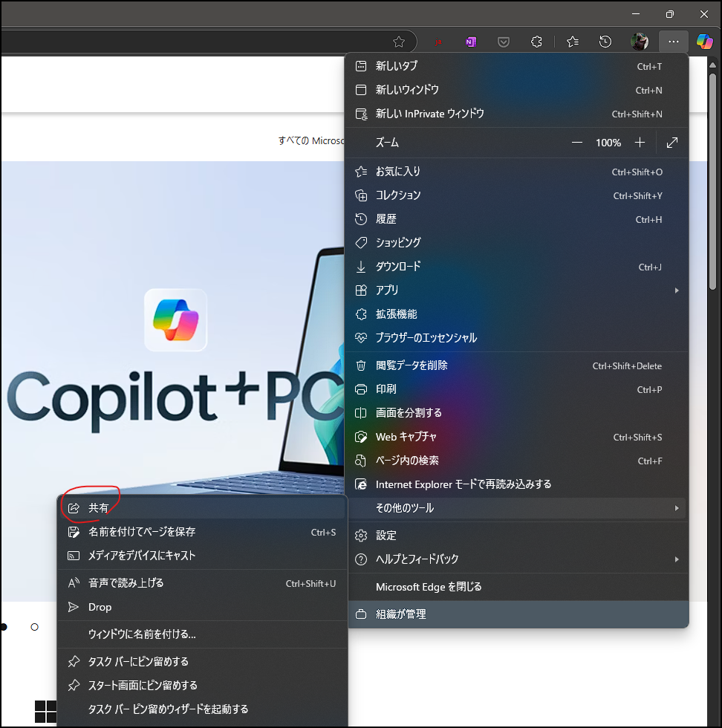The height and width of the screenshot is (728, 722).
Task: Minimize the browser window
Action: (636, 14)
